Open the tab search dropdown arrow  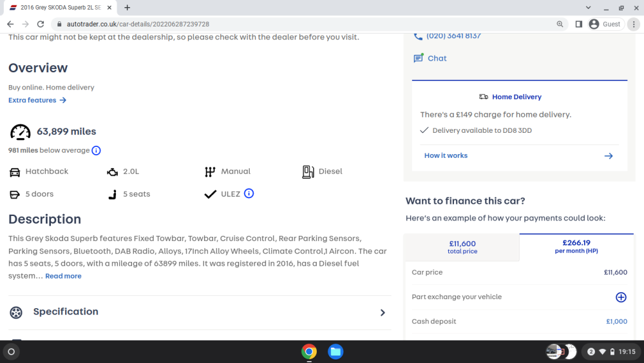(x=588, y=7)
